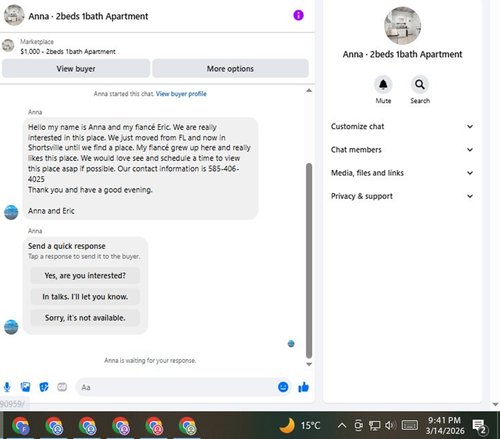Click scroll-up arrow of chat scrollbar
Viewport: 500px width, 439px height.
[309, 90]
